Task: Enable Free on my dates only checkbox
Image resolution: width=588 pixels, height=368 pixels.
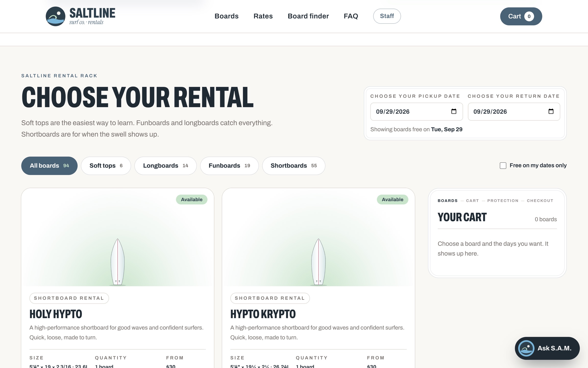Action: tap(503, 166)
